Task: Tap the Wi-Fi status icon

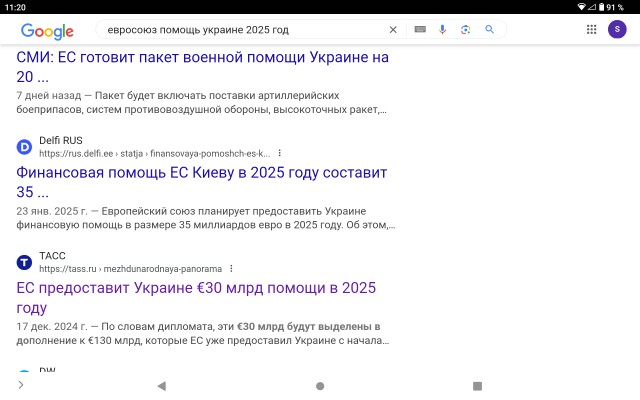Action: point(582,7)
